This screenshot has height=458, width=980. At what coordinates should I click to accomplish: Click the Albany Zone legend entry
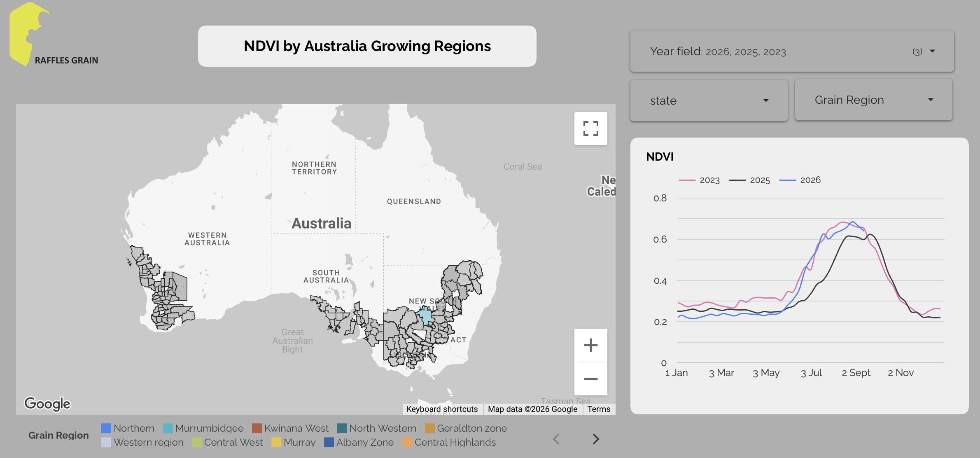[359, 442]
